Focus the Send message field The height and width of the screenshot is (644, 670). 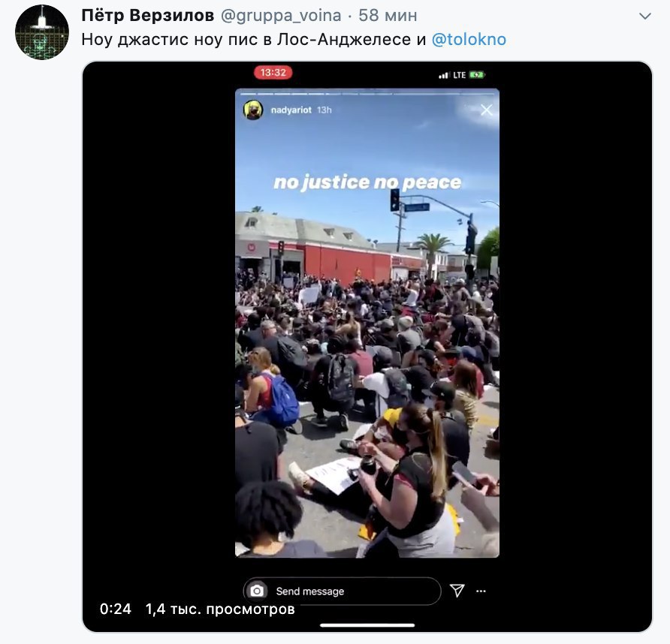[x=342, y=591]
